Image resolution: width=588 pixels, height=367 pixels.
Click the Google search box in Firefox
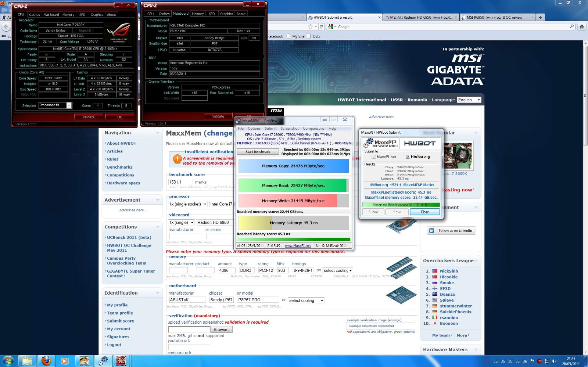452,26
